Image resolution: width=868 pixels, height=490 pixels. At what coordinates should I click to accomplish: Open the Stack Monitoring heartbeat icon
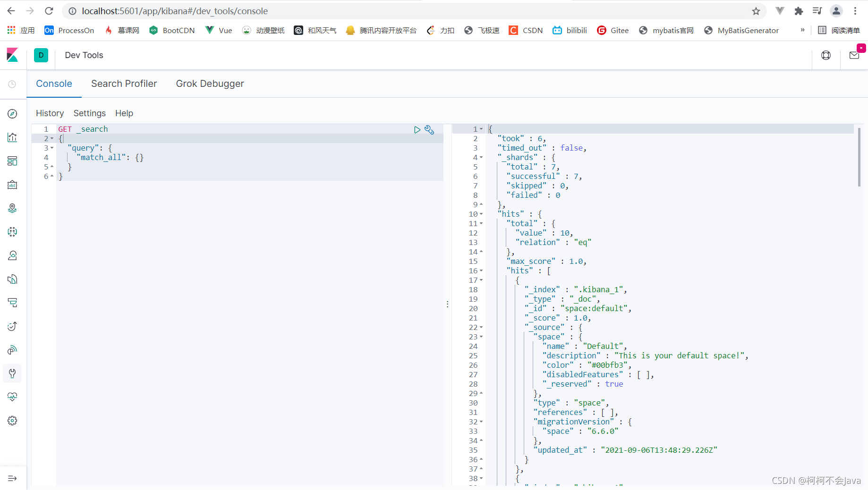tap(13, 397)
